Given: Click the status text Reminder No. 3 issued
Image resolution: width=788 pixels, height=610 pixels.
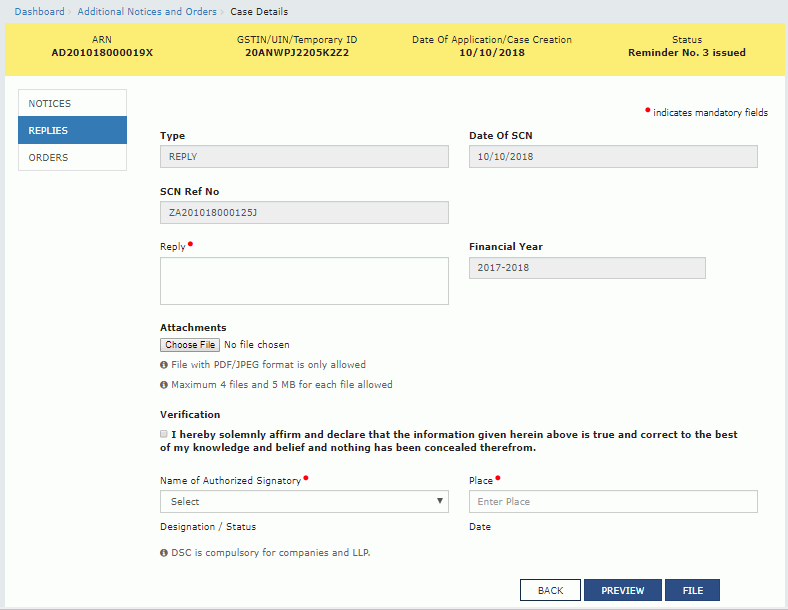Looking at the screenshot, I should pyautogui.click(x=687, y=53).
